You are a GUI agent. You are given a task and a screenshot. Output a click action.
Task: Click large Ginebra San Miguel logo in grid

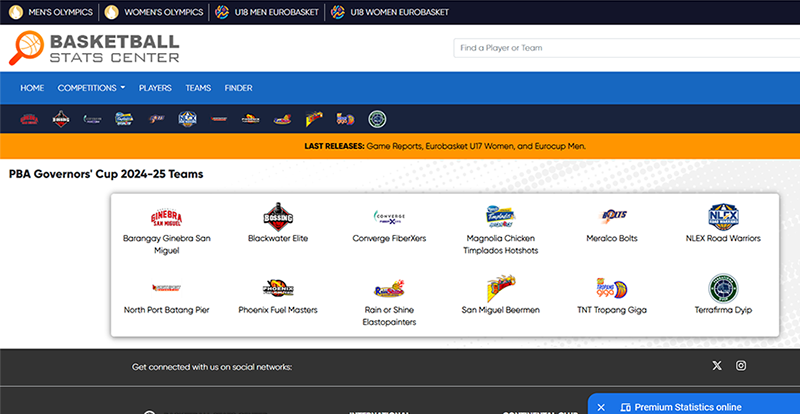(166, 218)
